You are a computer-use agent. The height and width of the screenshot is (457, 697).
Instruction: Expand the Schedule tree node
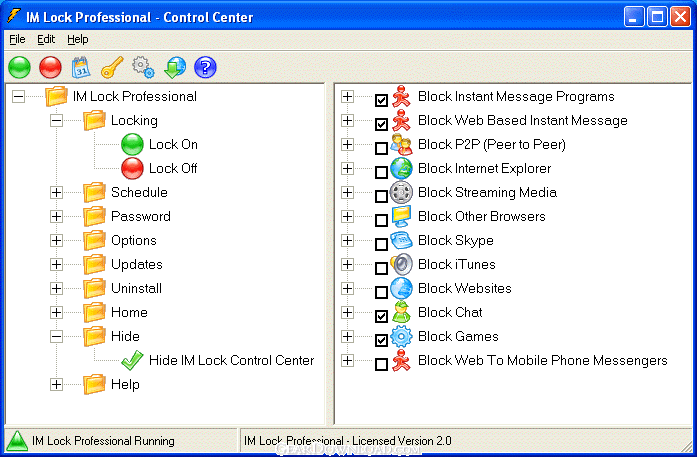(x=56, y=192)
